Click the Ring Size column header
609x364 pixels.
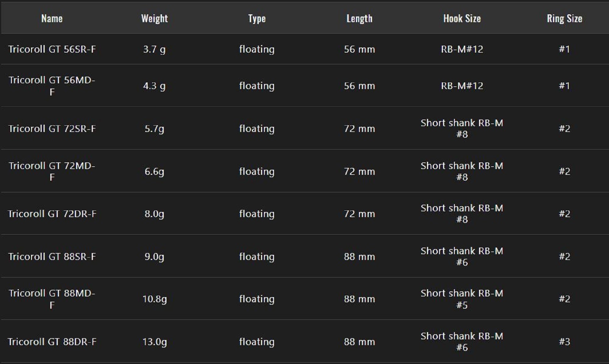(x=564, y=19)
